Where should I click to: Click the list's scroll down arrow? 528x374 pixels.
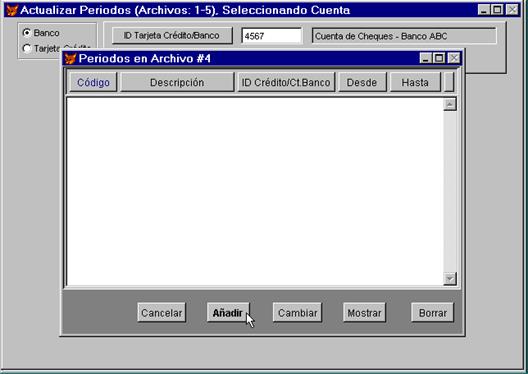tap(450, 278)
